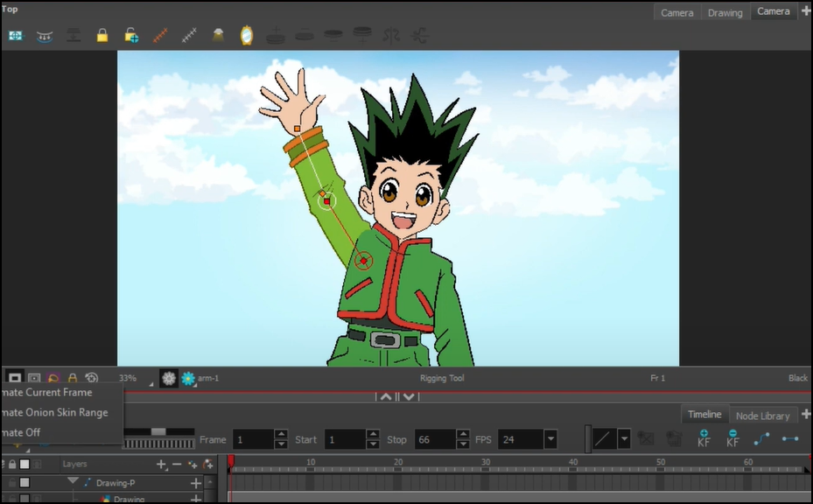Click the blue arc show-all-controls icon
The height and width of the screenshot is (504, 813).
click(45, 36)
